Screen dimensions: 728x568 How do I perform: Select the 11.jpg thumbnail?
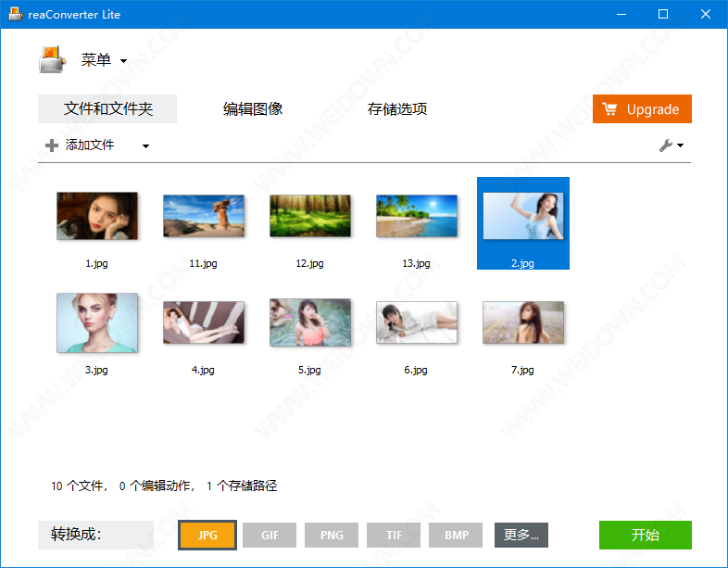point(204,216)
